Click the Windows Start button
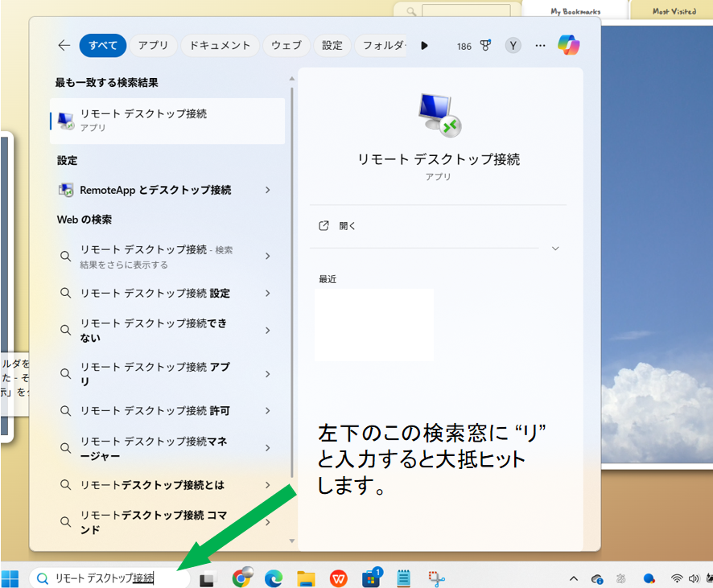 pyautogui.click(x=11, y=578)
